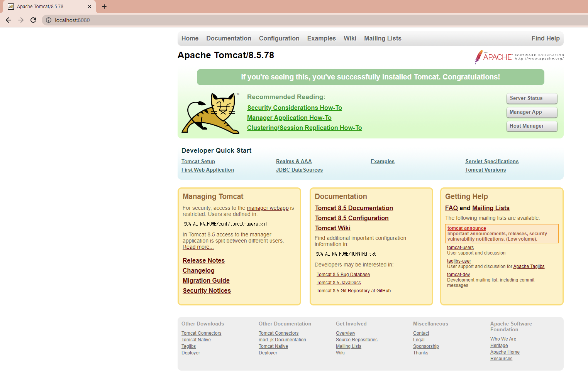Open the Wiki nav item in the top bar
The height and width of the screenshot is (376, 588).
[x=350, y=38]
